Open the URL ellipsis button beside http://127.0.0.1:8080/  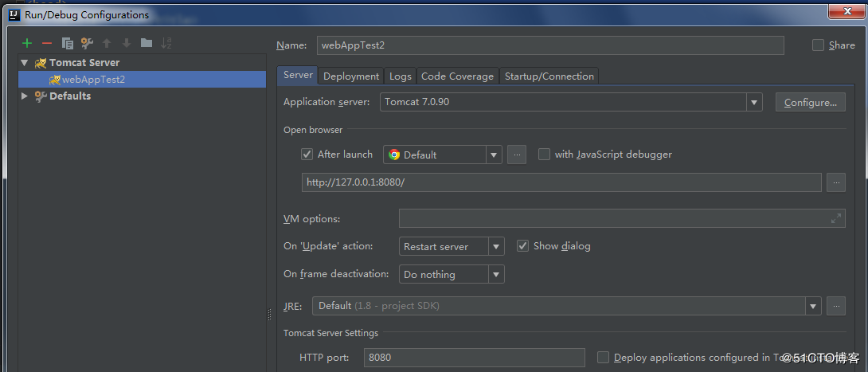tap(836, 182)
